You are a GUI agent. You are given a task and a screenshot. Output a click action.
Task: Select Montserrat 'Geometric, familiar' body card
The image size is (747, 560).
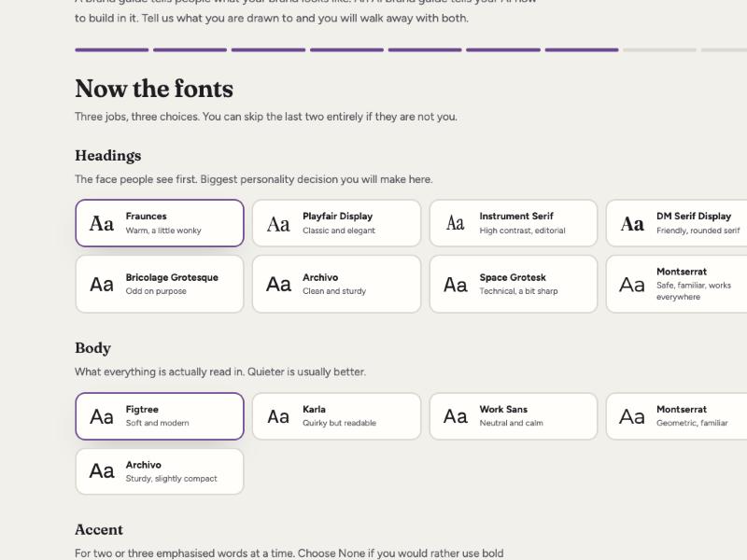(x=676, y=416)
